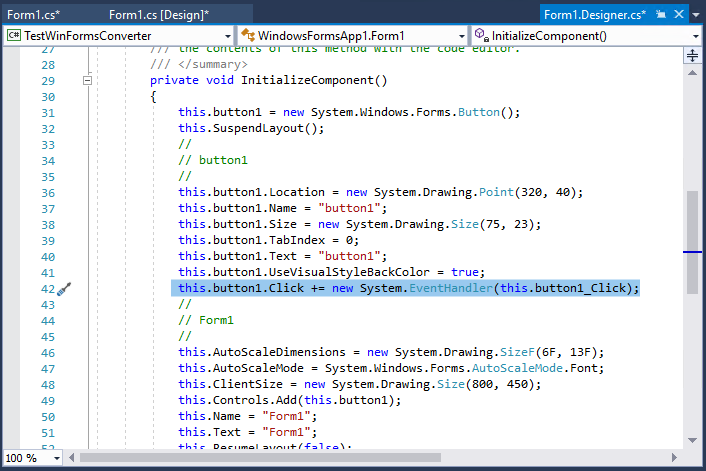Click the this.Text = "Form1" line

(x=248, y=432)
